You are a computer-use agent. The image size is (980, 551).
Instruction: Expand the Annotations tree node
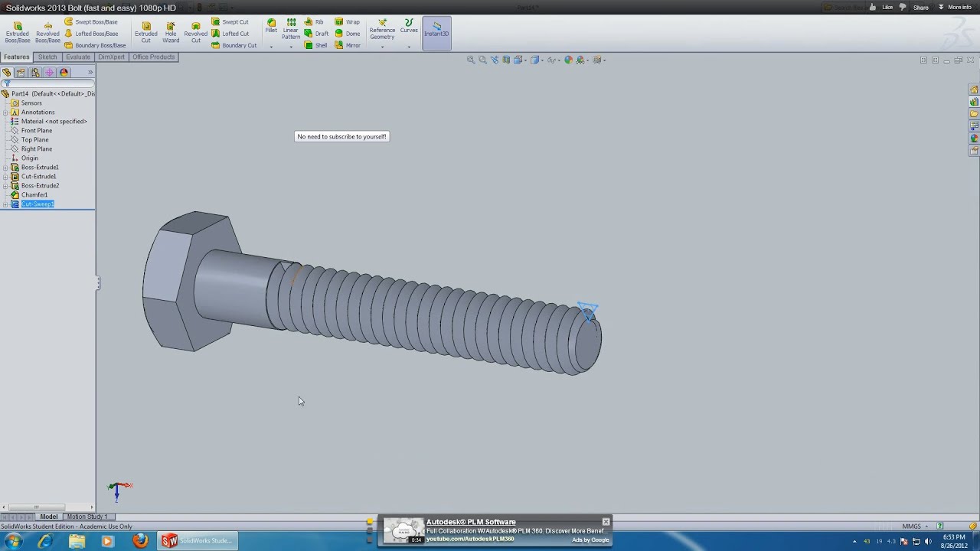[5, 112]
